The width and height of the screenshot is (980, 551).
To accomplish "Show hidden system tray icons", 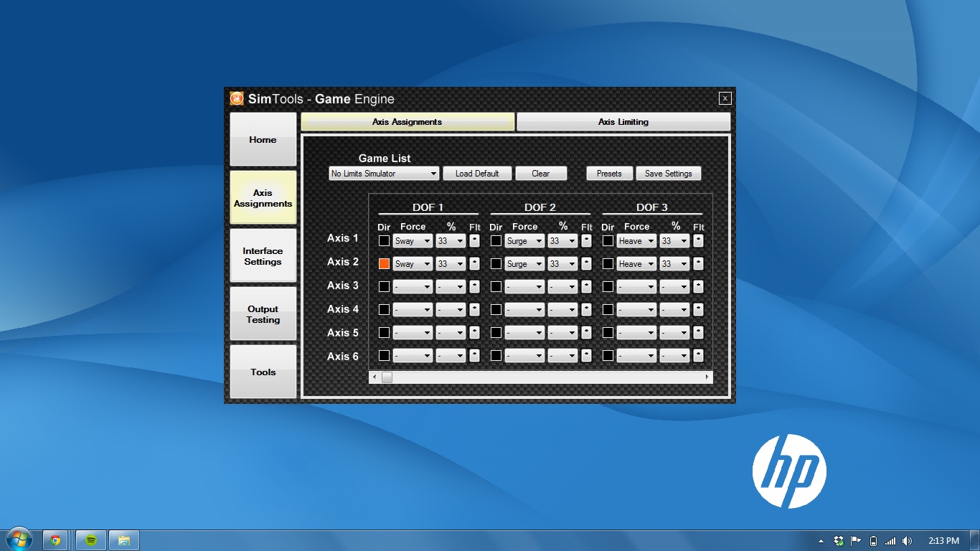I will 821,541.
